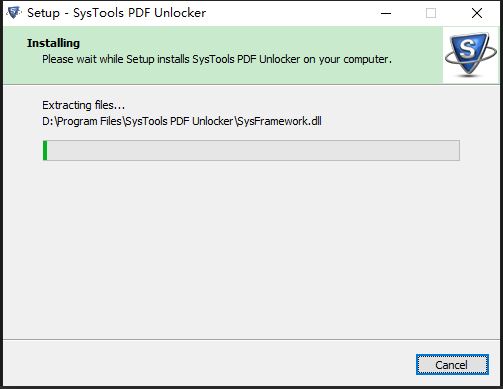Viewport: 503px width, 389px height.
Task: Click the empty grey part of progress bar
Action: click(253, 150)
